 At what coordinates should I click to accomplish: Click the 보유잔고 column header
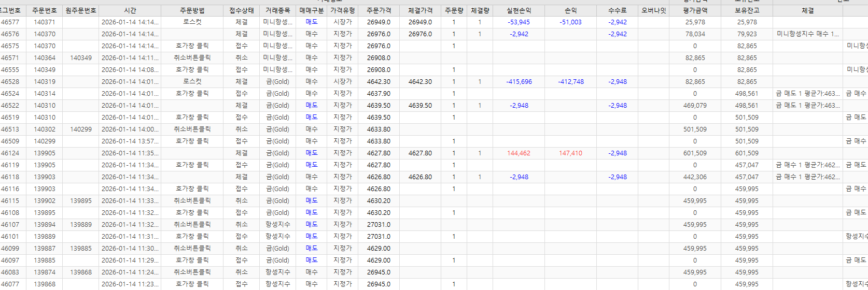pyautogui.click(x=747, y=10)
